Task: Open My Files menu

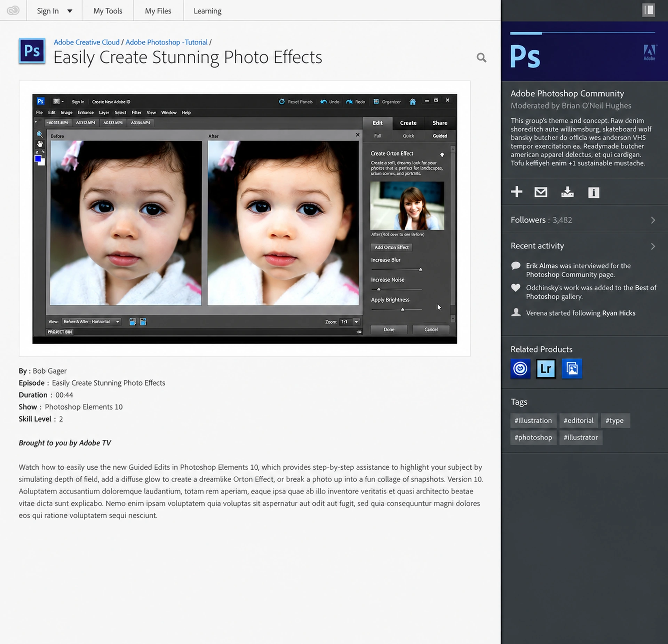Action: [x=158, y=11]
